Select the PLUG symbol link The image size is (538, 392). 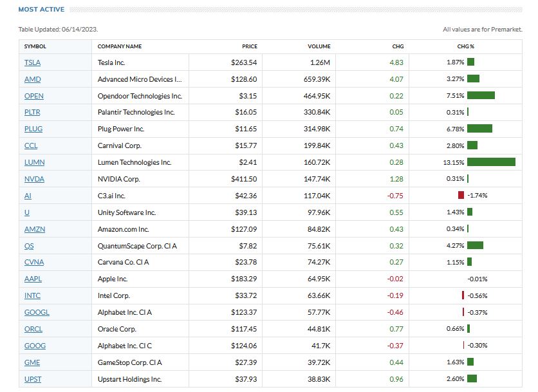coord(33,129)
